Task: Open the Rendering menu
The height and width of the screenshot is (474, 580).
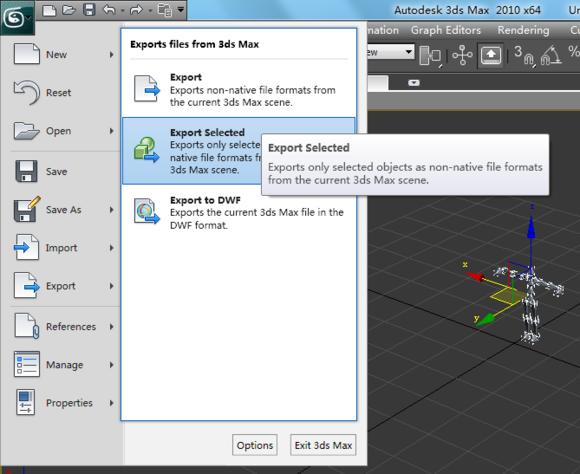Action: point(523,30)
